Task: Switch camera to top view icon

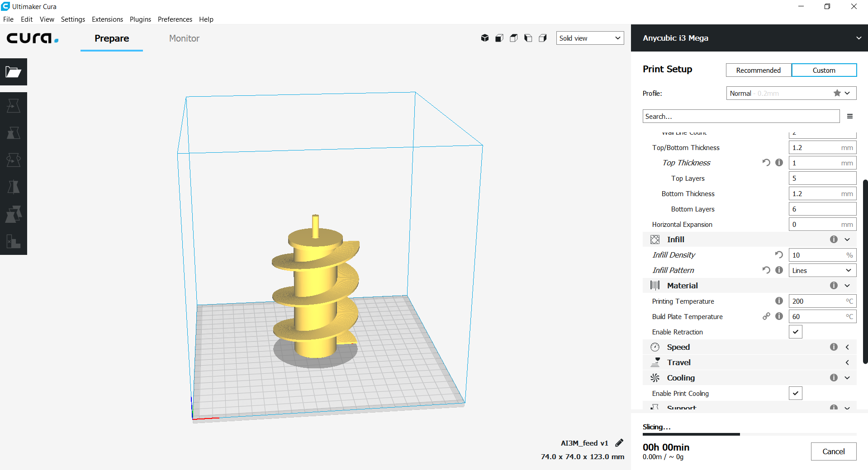Action: click(x=514, y=38)
